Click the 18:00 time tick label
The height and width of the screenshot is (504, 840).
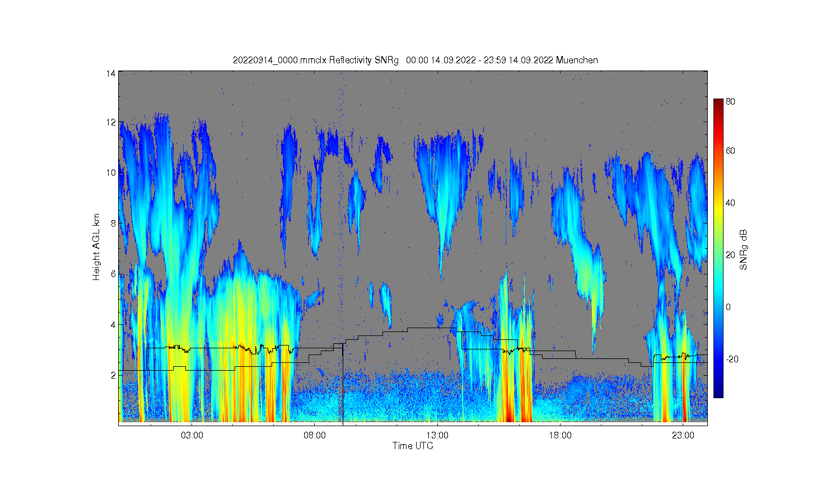click(560, 435)
